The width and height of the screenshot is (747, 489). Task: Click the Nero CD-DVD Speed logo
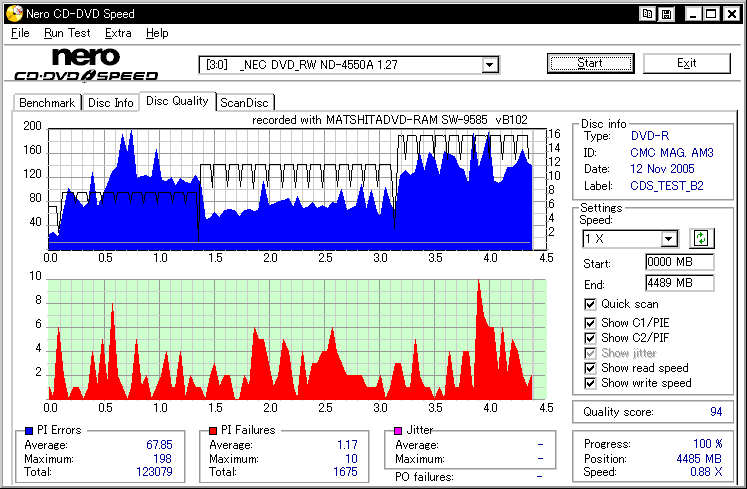(x=86, y=64)
